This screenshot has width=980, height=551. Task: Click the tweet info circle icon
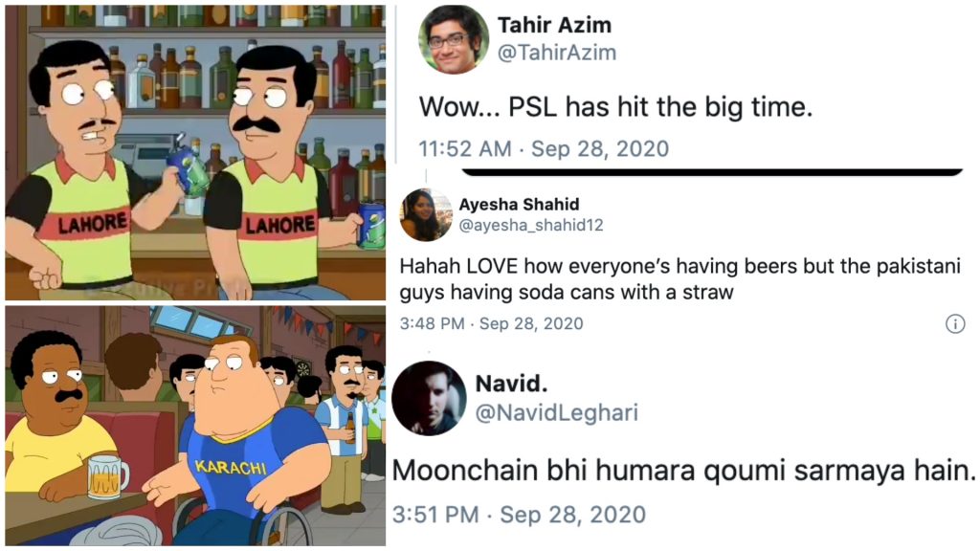[x=955, y=323]
